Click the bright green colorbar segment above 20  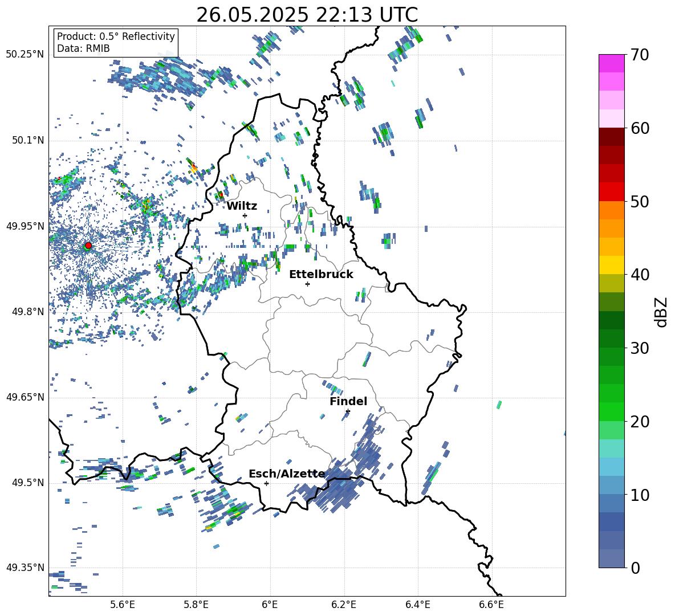[612, 411]
